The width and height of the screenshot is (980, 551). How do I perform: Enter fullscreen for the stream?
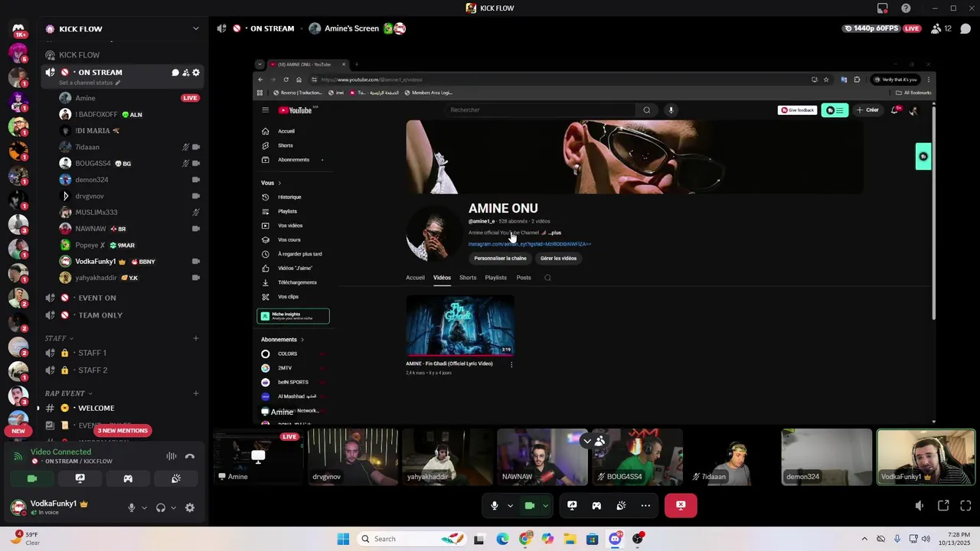tap(965, 505)
